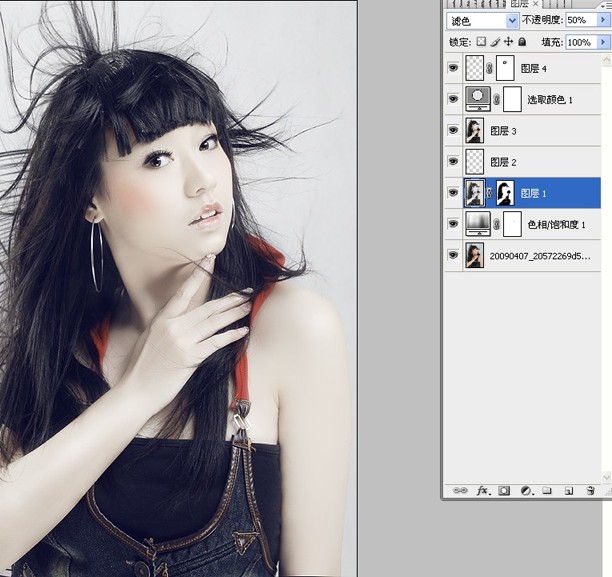Lock image pixels with brush icon

[x=495, y=41]
